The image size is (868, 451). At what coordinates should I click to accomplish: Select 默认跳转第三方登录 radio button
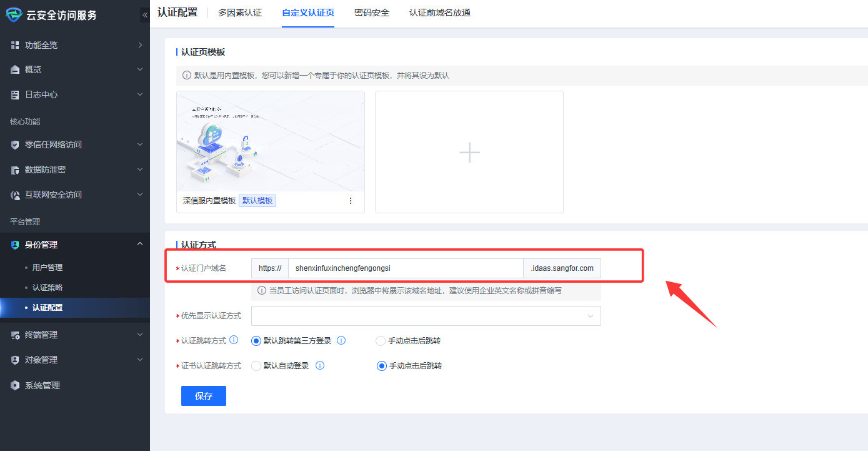(x=256, y=341)
